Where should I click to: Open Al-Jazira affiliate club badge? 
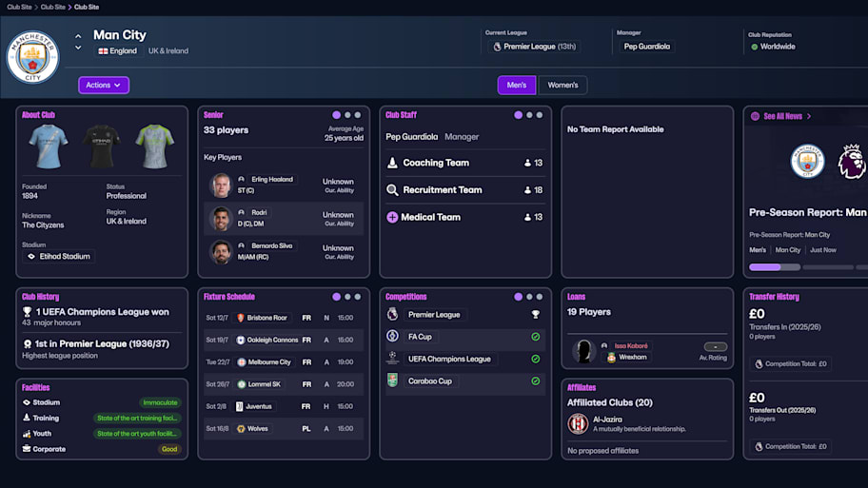pyautogui.click(x=578, y=424)
